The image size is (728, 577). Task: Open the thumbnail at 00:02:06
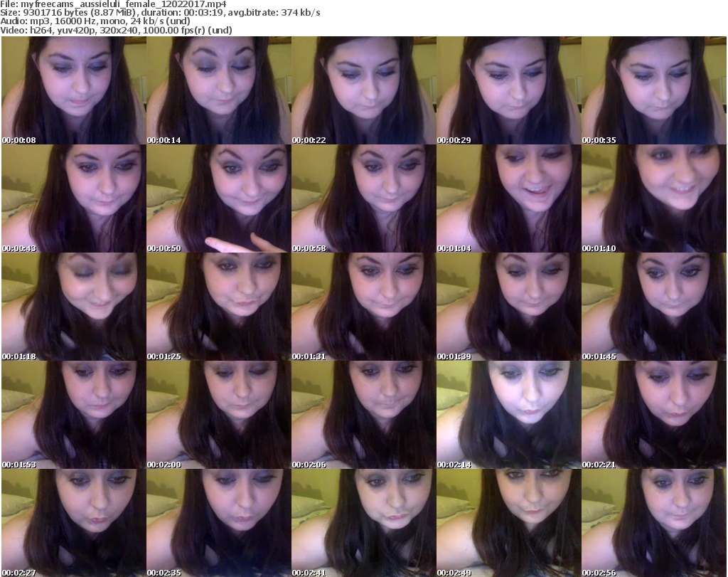[363, 415]
